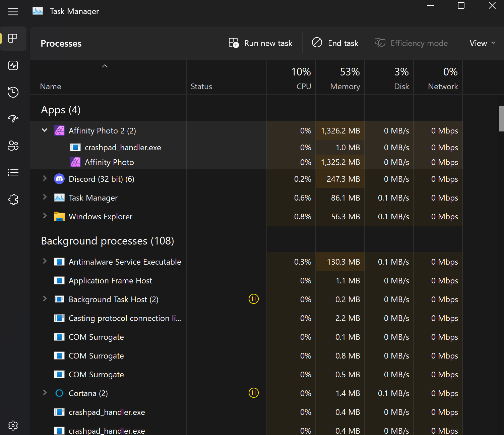Click the Affinity Photo 2 app icon
Viewport: 504px width, 435px height.
(59, 130)
